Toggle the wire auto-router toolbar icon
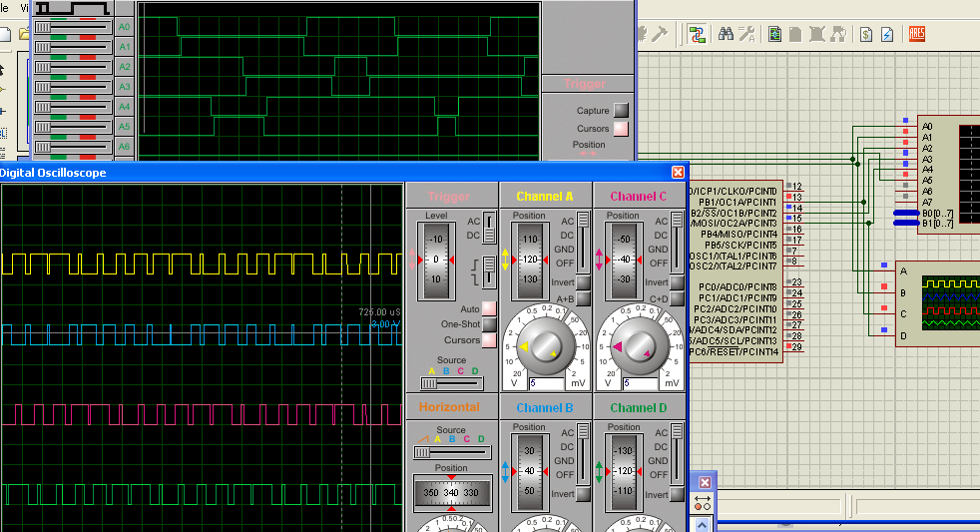Image resolution: width=980 pixels, height=532 pixels. click(697, 34)
